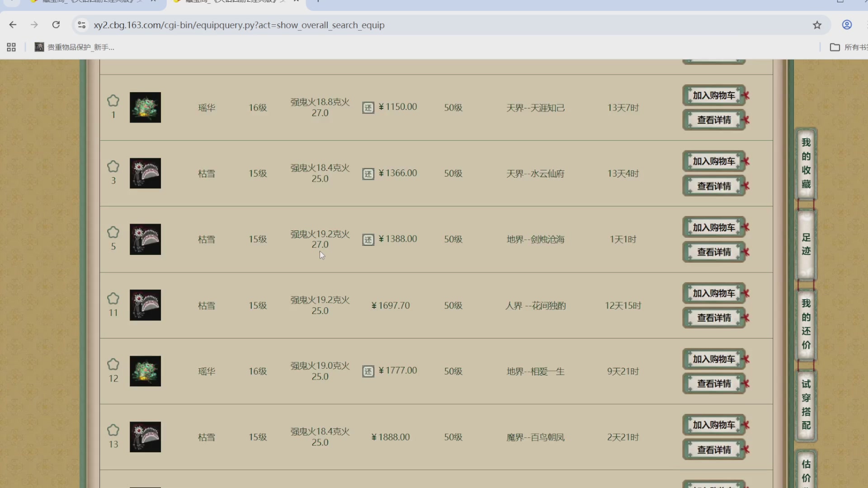The width and height of the screenshot is (868, 488).
Task: Favorite the ¥1150.00 瑶华 item with its star
Action: tap(113, 100)
